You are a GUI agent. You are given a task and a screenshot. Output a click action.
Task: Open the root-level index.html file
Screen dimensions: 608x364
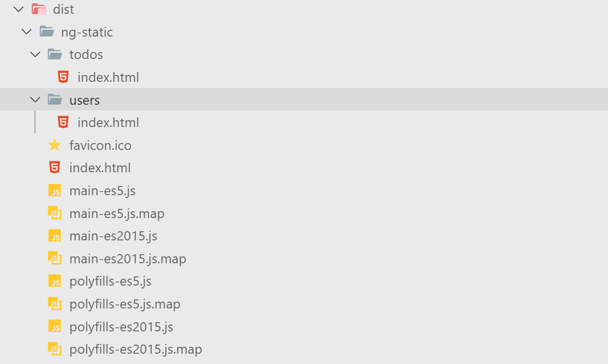100,168
